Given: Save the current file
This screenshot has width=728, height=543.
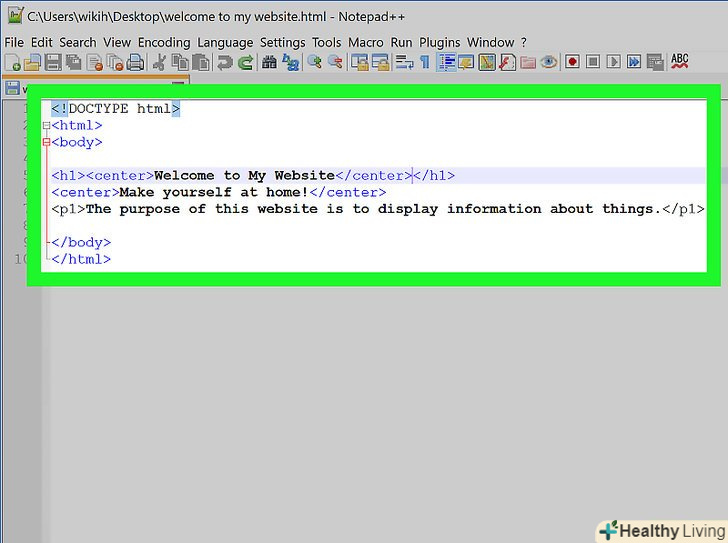Looking at the screenshot, I should coord(53,62).
